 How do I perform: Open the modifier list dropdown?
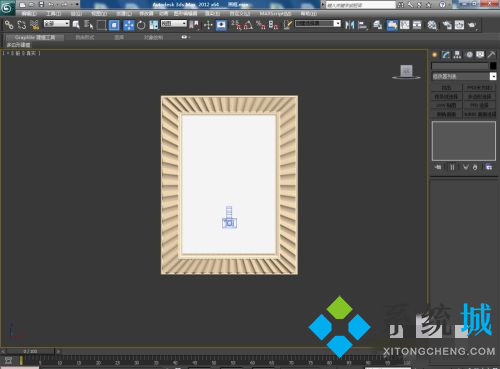[x=464, y=76]
